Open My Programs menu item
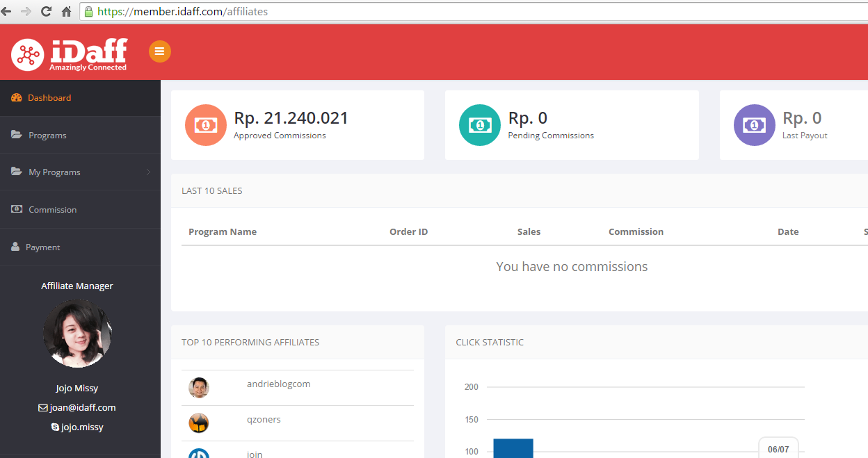The height and width of the screenshot is (458, 868). tap(80, 172)
